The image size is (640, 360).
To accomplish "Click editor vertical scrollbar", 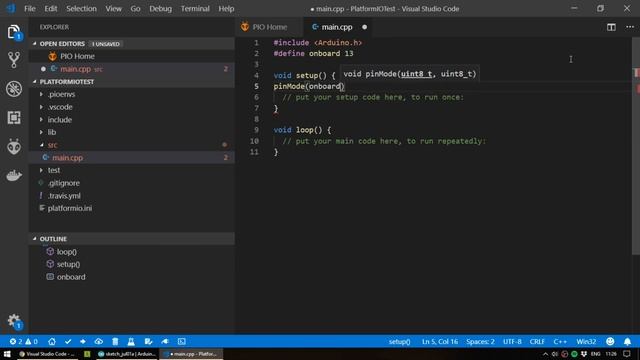I will tap(636, 147).
